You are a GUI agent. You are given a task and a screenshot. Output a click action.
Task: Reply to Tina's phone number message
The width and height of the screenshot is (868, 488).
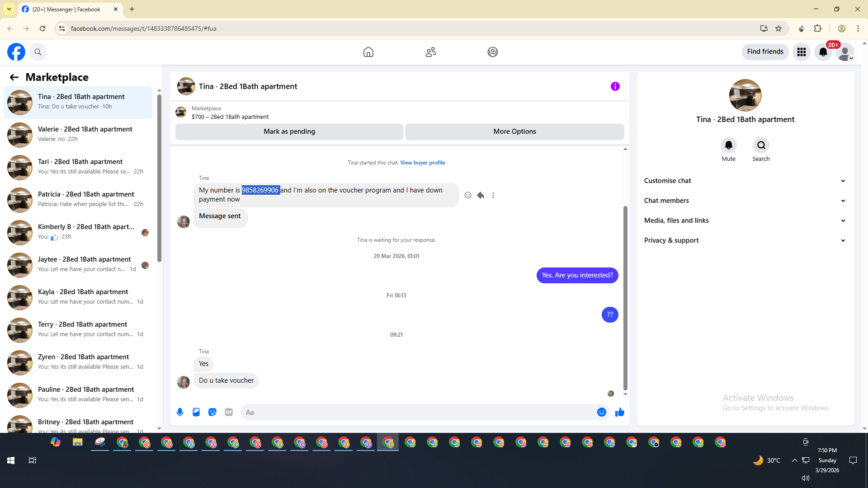481,195
